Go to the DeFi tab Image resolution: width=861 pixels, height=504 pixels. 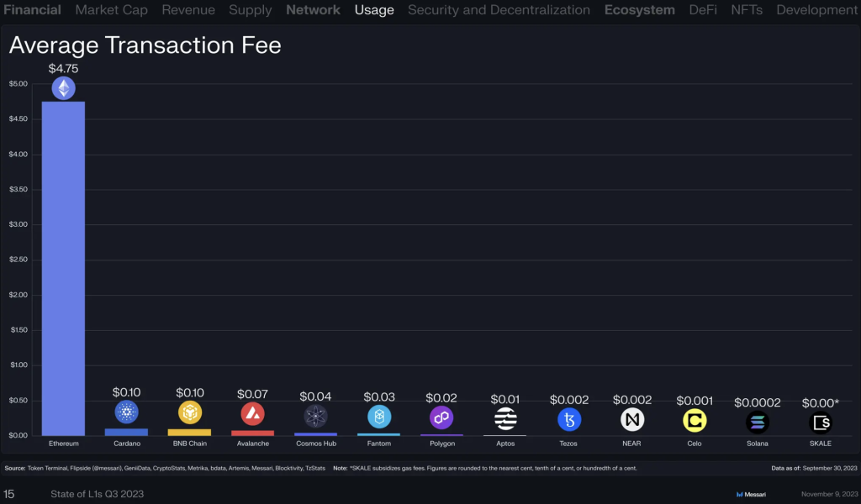click(x=703, y=10)
